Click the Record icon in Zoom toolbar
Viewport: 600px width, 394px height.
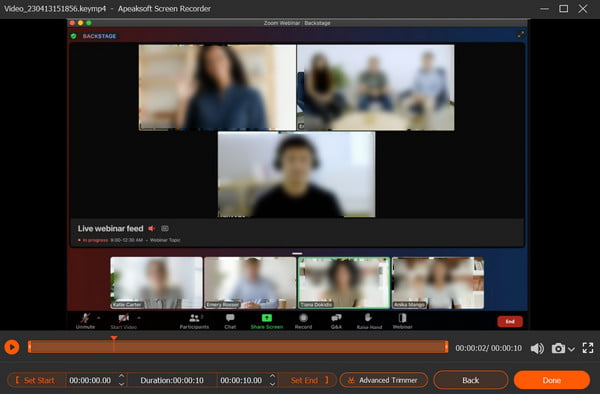(303, 318)
